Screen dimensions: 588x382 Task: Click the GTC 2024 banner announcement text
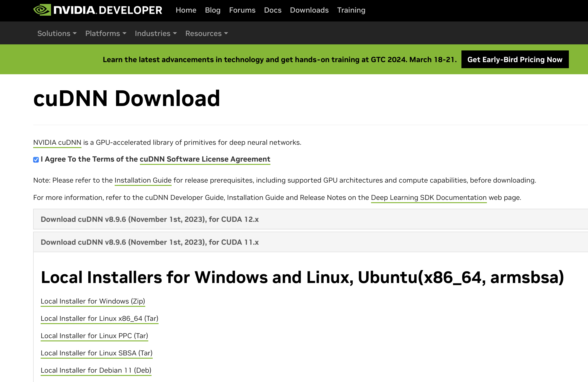click(x=280, y=60)
